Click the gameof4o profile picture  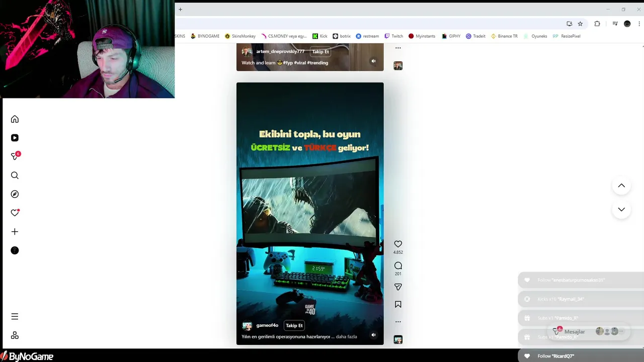coord(247,326)
